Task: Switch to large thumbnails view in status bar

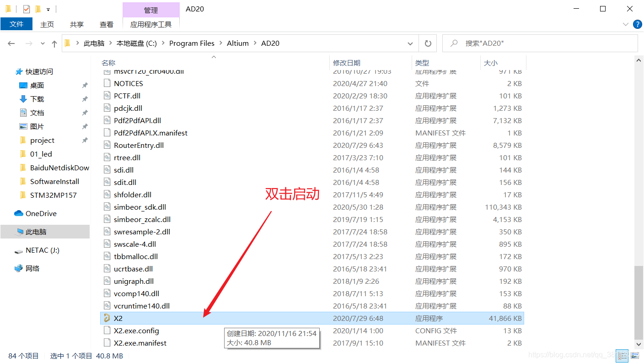Action: point(634,356)
